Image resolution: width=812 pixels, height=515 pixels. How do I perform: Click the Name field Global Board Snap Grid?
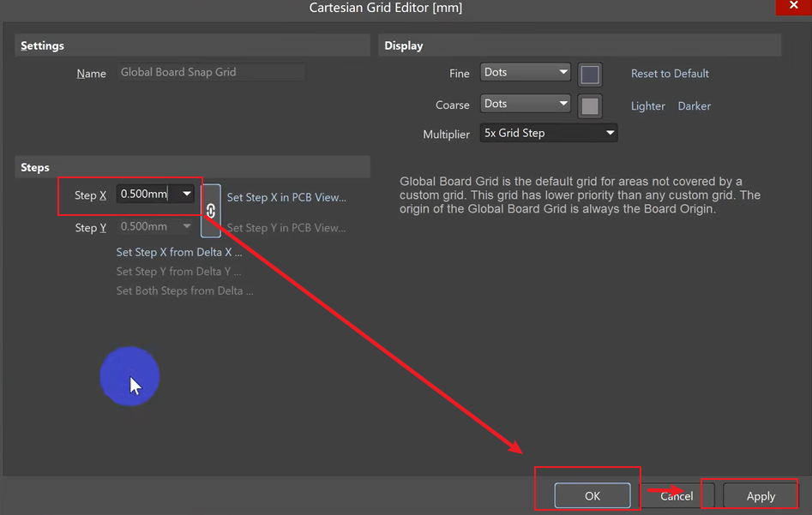pos(211,73)
